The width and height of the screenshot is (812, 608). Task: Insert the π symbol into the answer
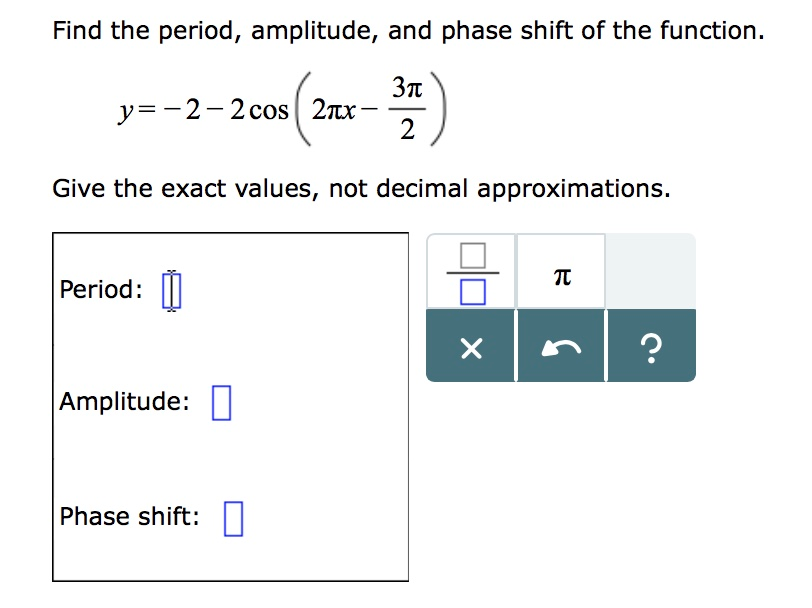561,272
